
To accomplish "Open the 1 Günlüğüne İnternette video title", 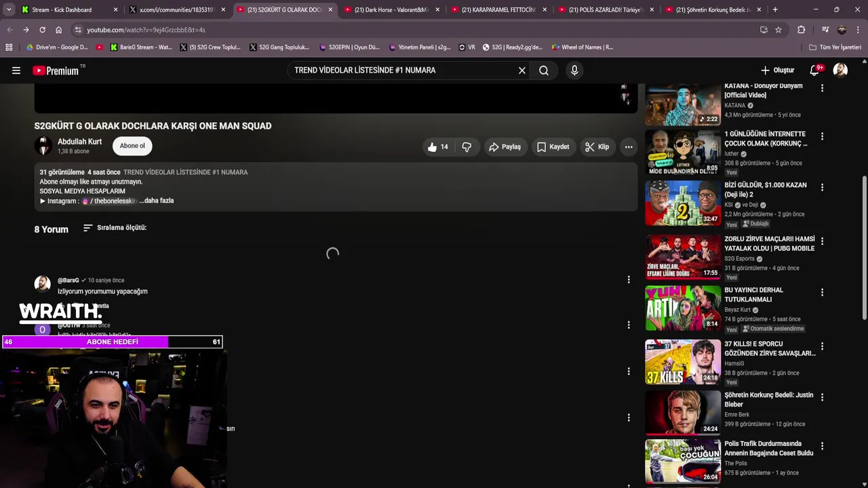I will point(766,139).
